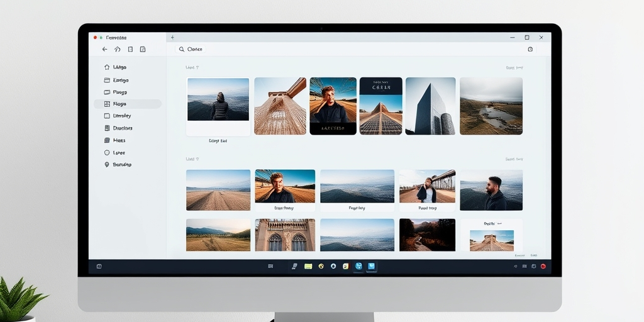Image resolution: width=644 pixels, height=322 pixels.
Task: Click the back arrow in the toolbar
Action: 105,49
